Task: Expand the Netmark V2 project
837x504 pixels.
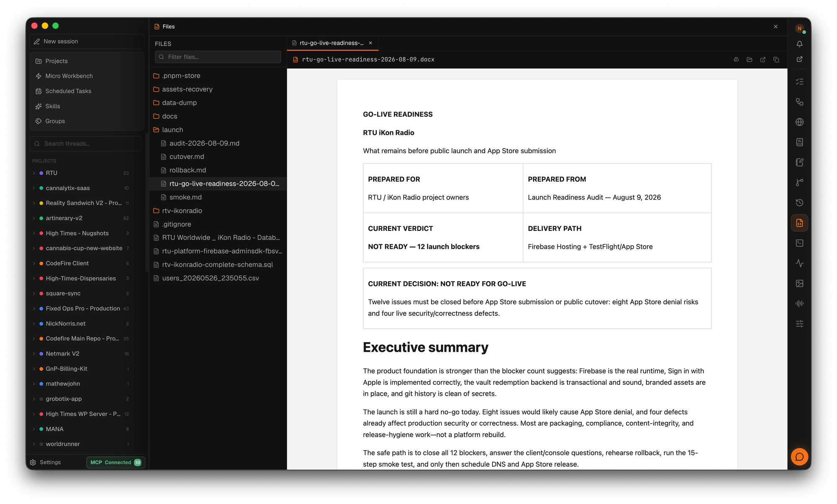Action: tap(34, 353)
